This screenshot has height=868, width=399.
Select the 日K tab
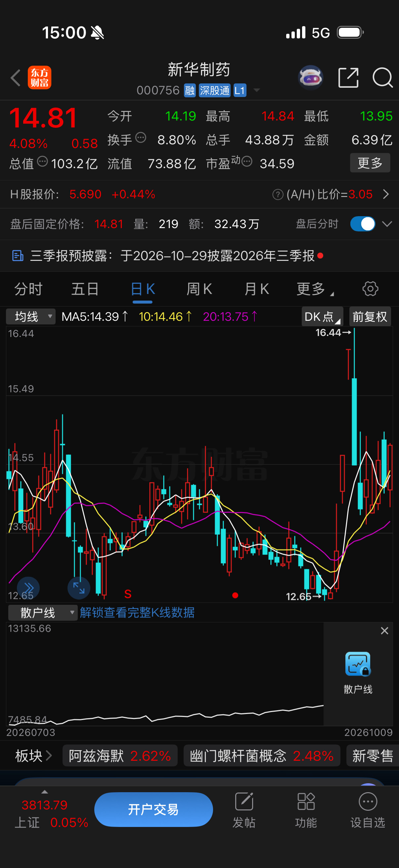143,289
